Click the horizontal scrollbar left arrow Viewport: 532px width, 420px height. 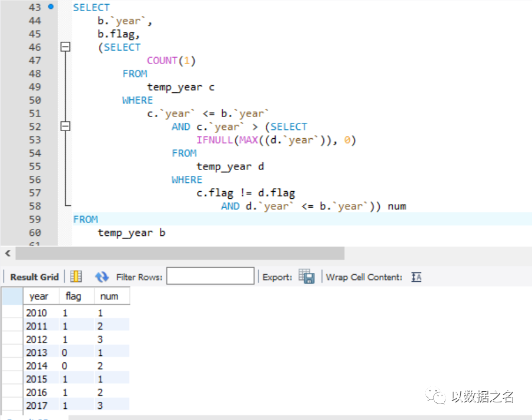click(x=8, y=254)
